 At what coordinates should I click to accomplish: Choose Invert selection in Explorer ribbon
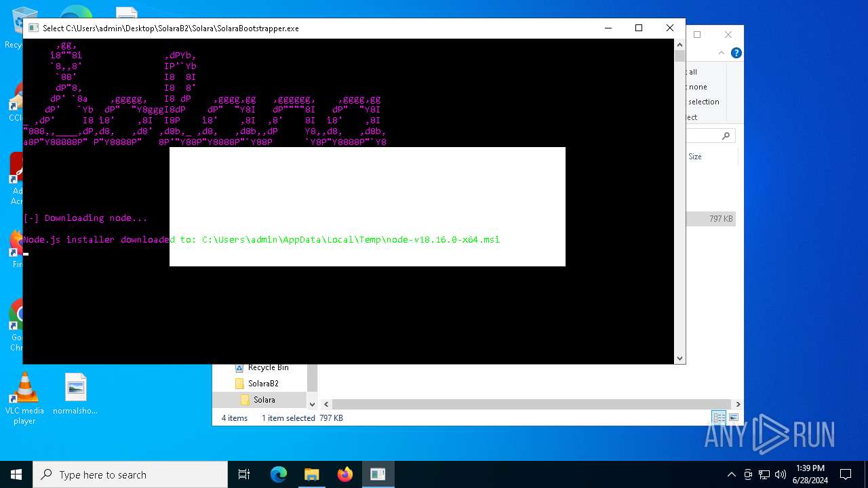point(703,102)
